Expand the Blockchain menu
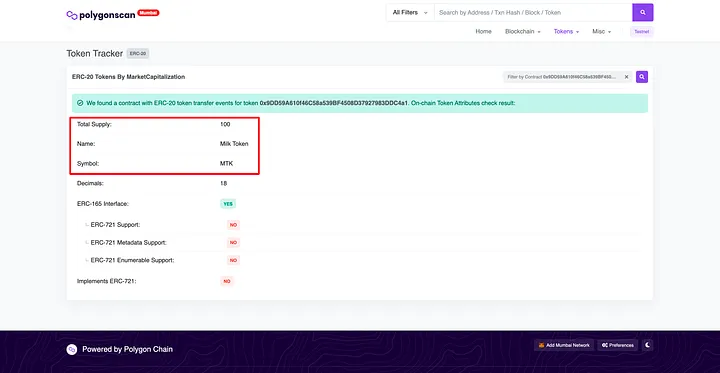 [x=523, y=32]
